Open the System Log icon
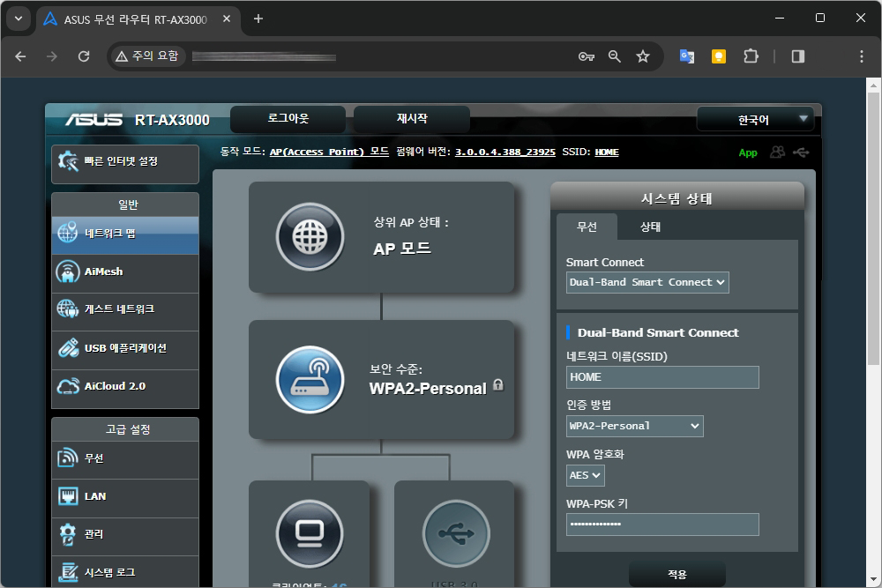 (x=68, y=572)
